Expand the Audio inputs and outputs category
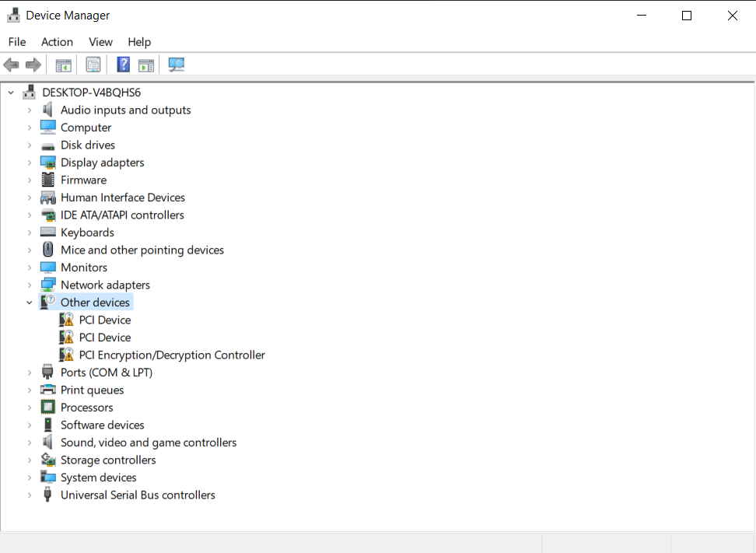The width and height of the screenshot is (756, 553). pos(30,110)
